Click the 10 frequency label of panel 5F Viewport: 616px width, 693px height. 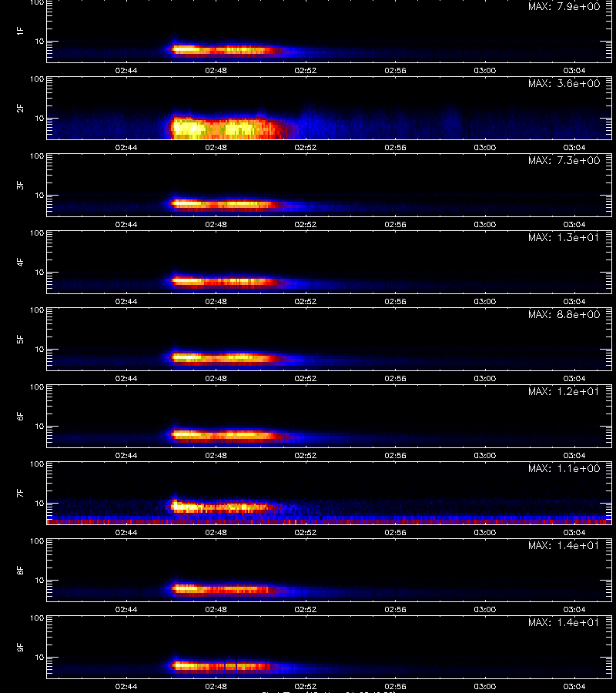point(40,349)
